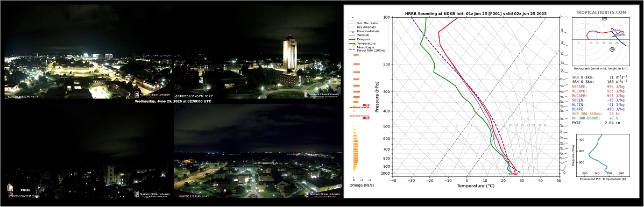Screen dimensions: 644x207
Task: Select the red Temperature legend entry
Action: point(362,43)
